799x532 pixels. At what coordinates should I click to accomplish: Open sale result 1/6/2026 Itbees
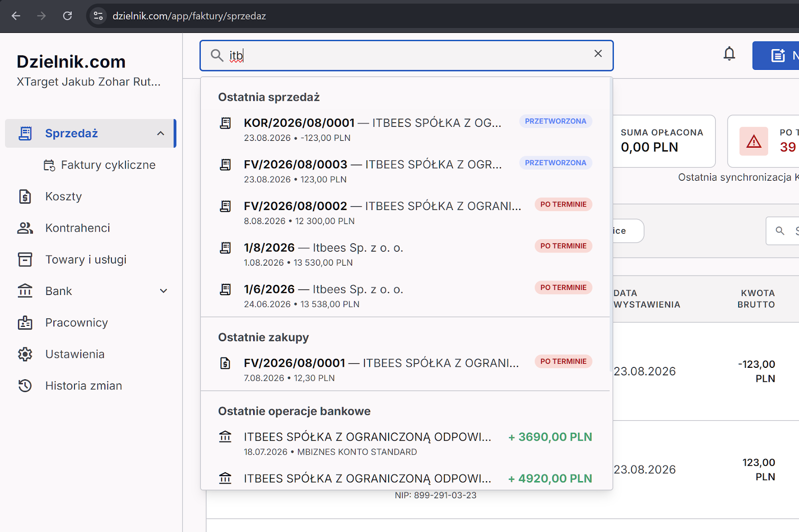(405, 296)
